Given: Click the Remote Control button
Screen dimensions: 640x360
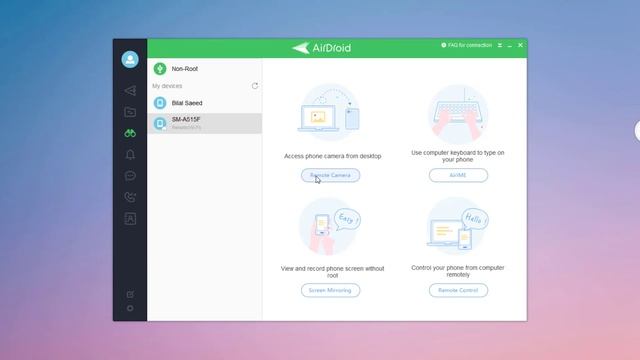Looking at the screenshot, I should tap(458, 290).
